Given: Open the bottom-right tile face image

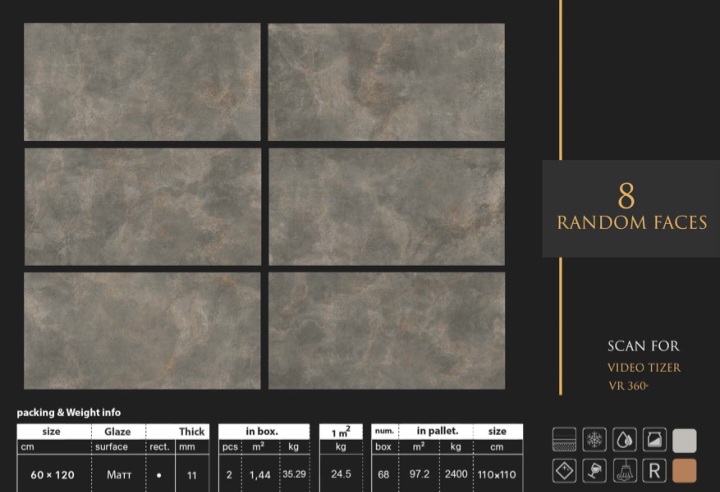Looking at the screenshot, I should (x=386, y=331).
